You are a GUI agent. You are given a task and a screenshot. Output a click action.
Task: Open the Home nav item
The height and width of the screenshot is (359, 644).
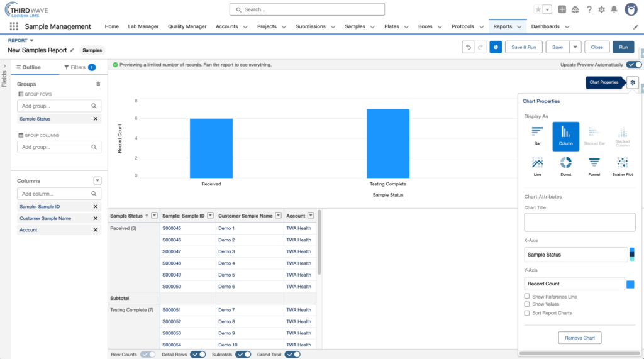point(112,26)
